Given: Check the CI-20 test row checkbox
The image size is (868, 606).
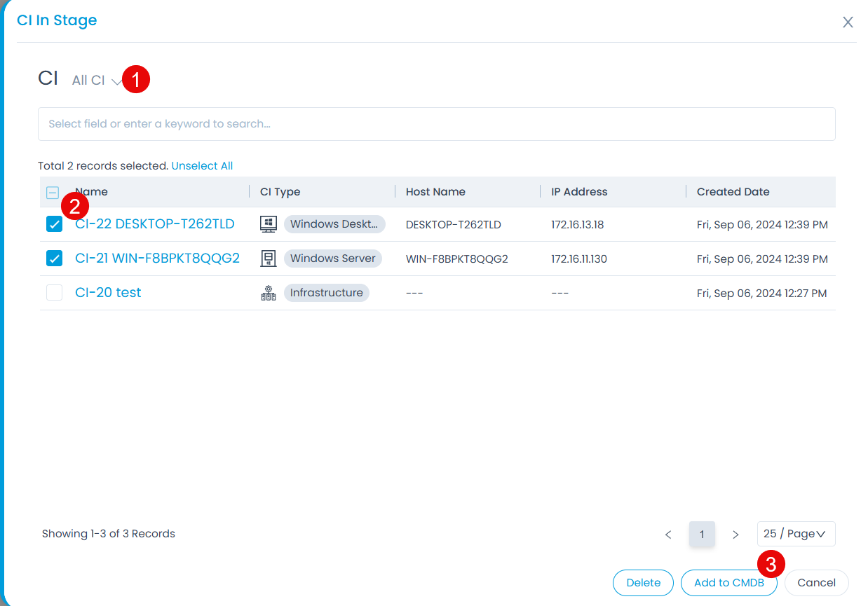Looking at the screenshot, I should (54, 293).
